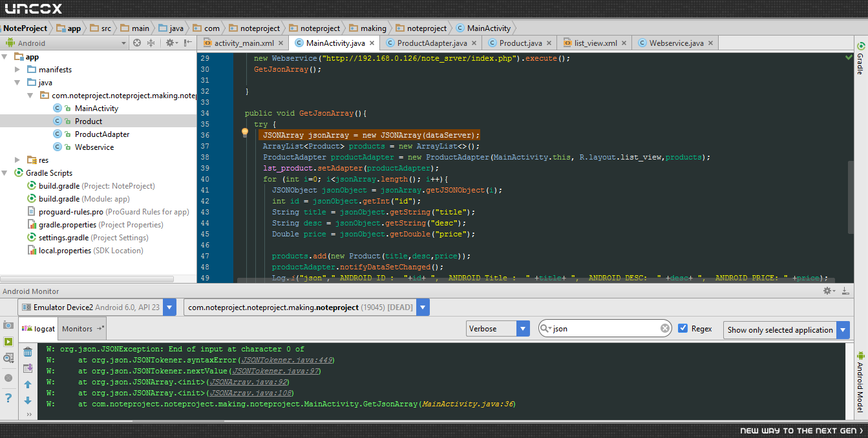Click the lightbulb intention icon at line 36
Viewport: 868px width, 438px height.
(245, 132)
